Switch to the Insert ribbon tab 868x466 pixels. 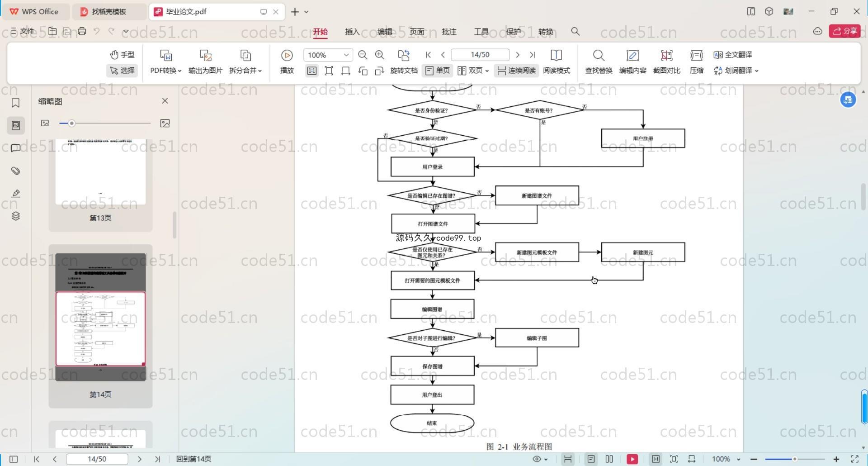tap(352, 32)
